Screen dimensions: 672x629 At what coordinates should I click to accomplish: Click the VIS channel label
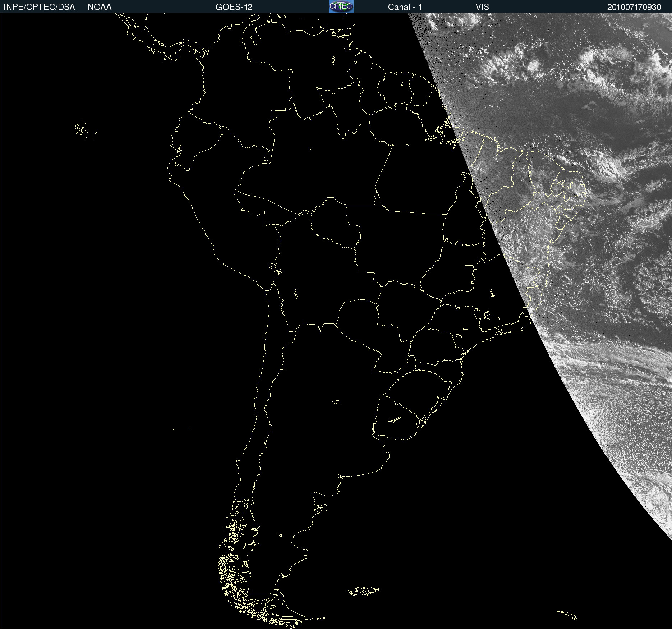pos(482,7)
